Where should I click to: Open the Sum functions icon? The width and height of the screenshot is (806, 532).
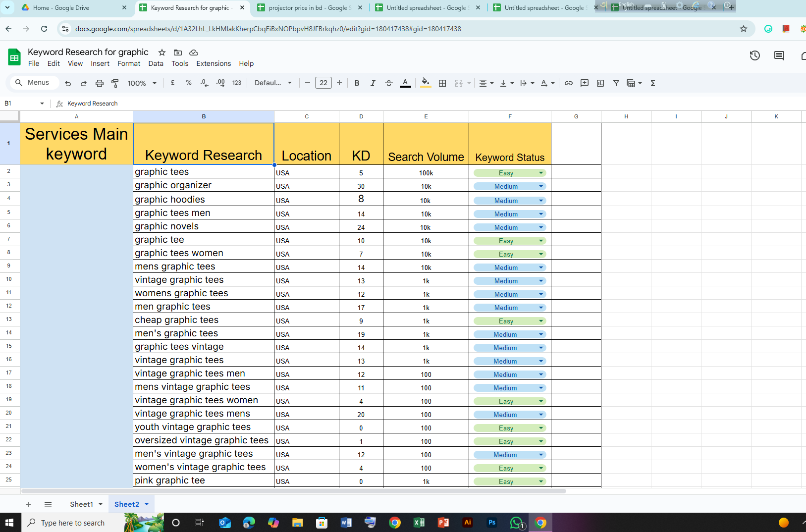click(653, 83)
